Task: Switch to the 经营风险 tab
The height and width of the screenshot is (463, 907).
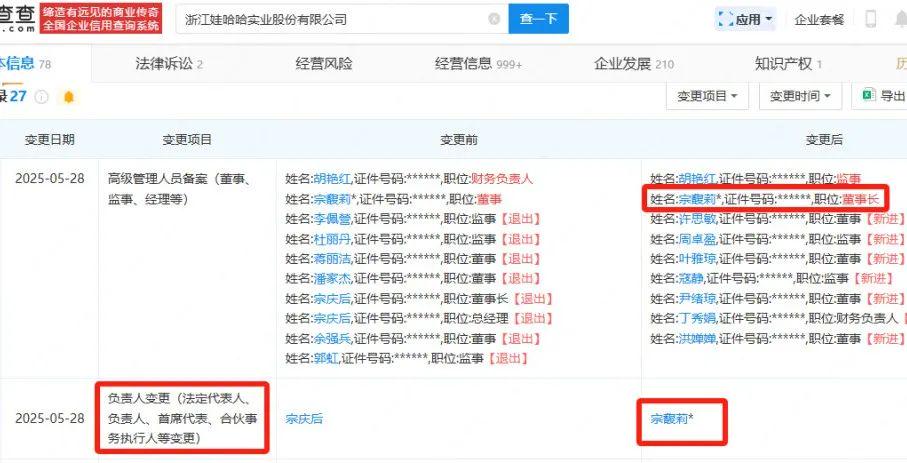Action: (x=324, y=64)
